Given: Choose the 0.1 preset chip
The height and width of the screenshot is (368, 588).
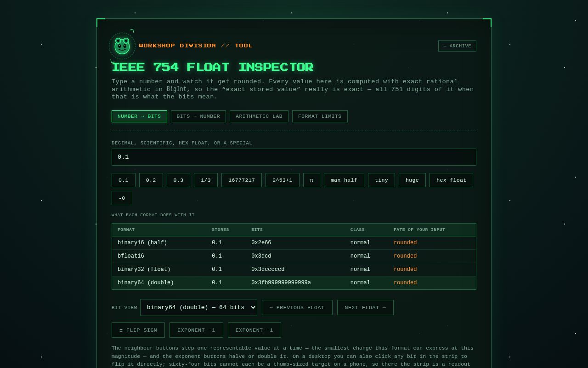Looking at the screenshot, I should coord(124,180).
